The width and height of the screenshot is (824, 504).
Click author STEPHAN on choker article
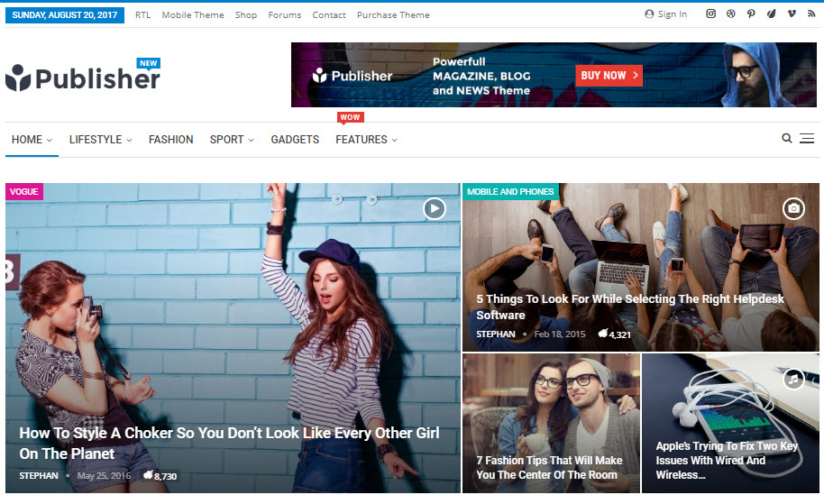click(x=39, y=476)
